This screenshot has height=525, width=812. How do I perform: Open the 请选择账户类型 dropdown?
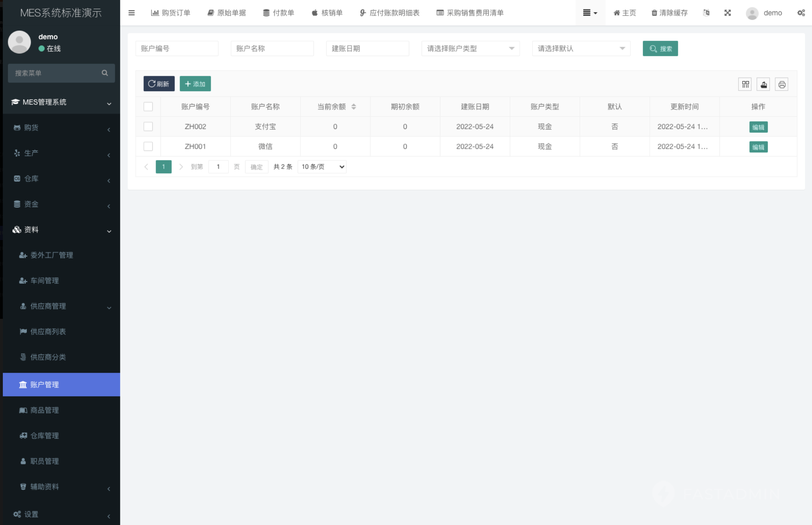tap(470, 49)
